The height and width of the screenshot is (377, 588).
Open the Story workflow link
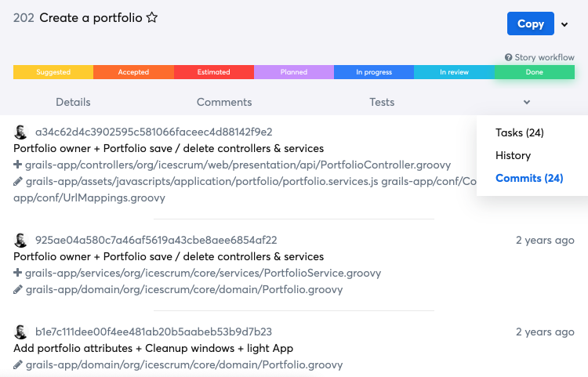pos(544,57)
